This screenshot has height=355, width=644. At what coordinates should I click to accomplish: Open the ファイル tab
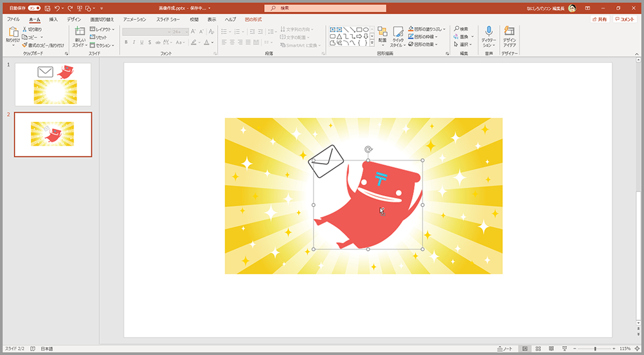pos(13,19)
